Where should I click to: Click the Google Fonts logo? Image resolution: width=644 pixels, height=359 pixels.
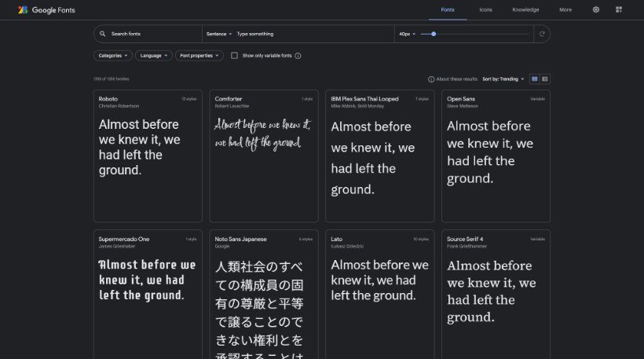click(x=46, y=10)
